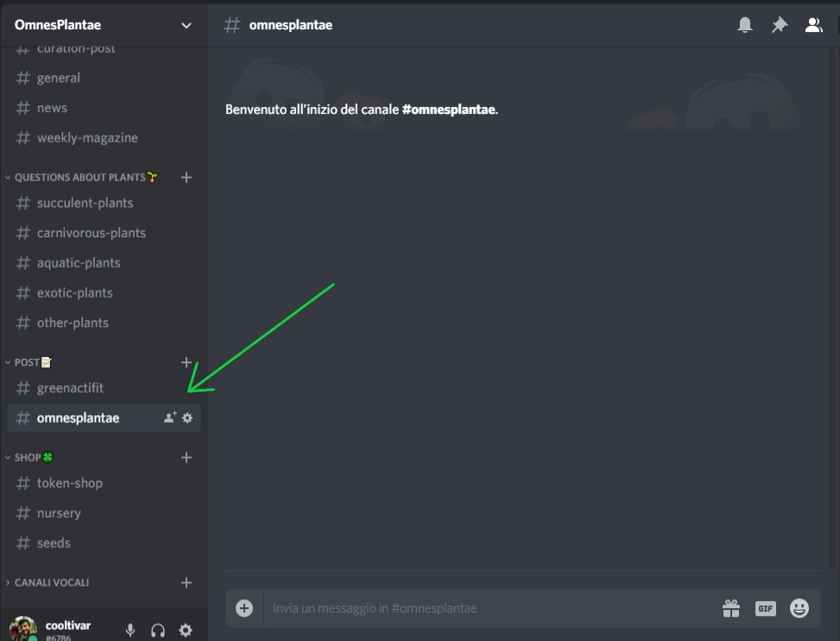This screenshot has width=840, height=641.
Task: Click the message input for #omnesplantae
Action: [x=490, y=608]
